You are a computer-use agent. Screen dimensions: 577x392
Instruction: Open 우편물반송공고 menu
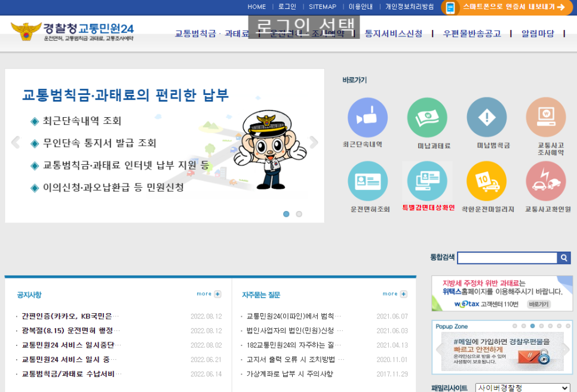coord(472,33)
